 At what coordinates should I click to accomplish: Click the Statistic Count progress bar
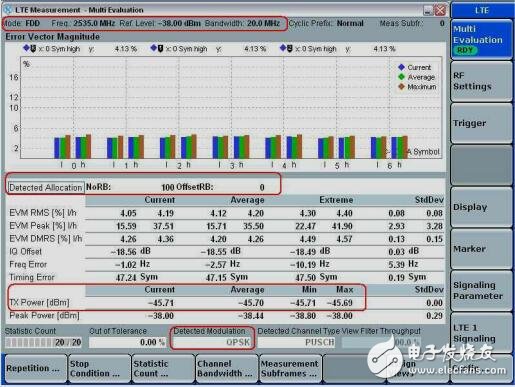[x=43, y=342]
